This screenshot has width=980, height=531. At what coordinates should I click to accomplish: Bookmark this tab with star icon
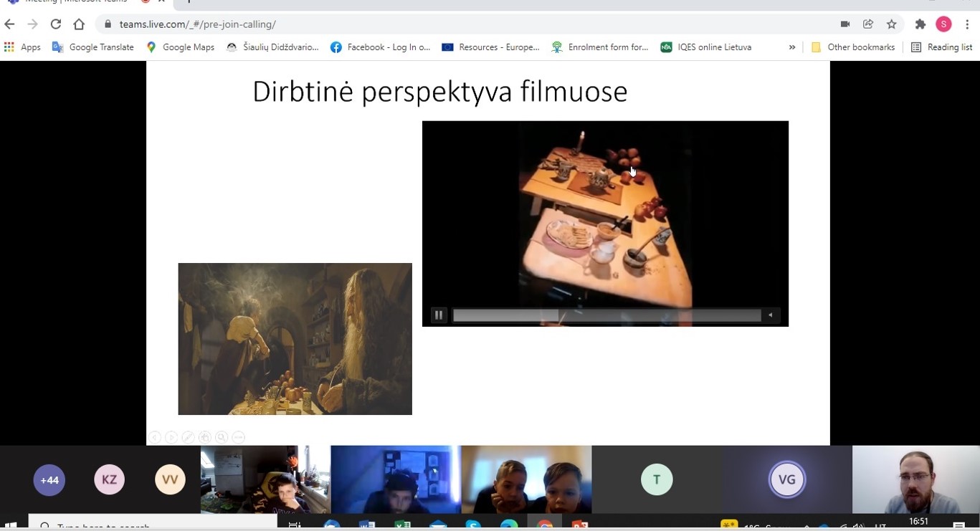(x=892, y=24)
